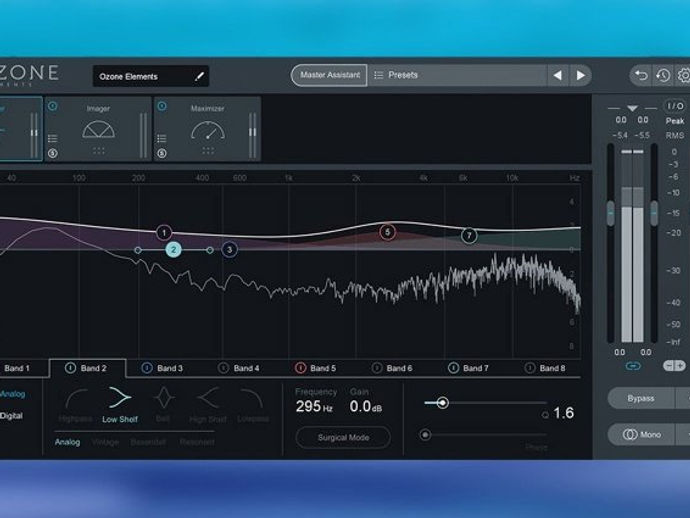This screenshot has height=518, width=690.
Task: Switch to the Band 7 tab
Action: tap(470, 368)
